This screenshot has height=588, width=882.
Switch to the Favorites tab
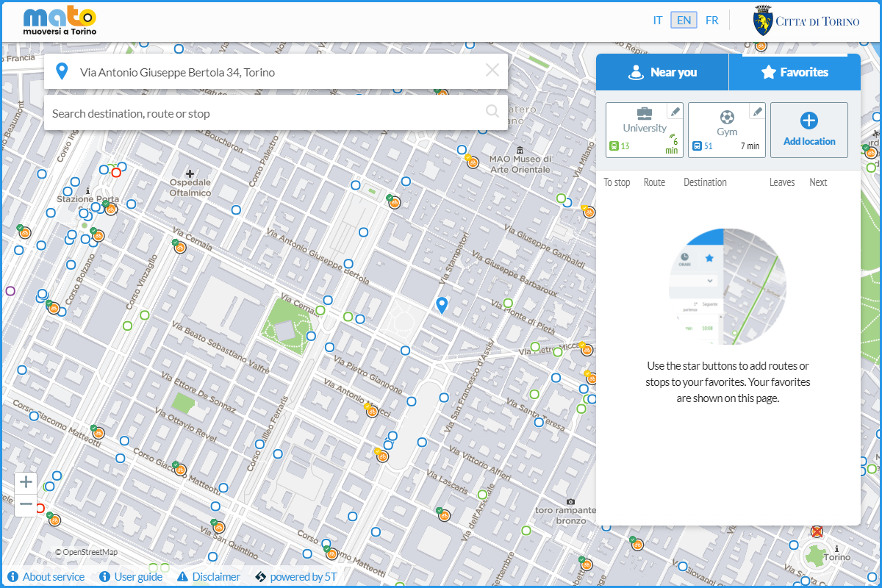pos(795,72)
